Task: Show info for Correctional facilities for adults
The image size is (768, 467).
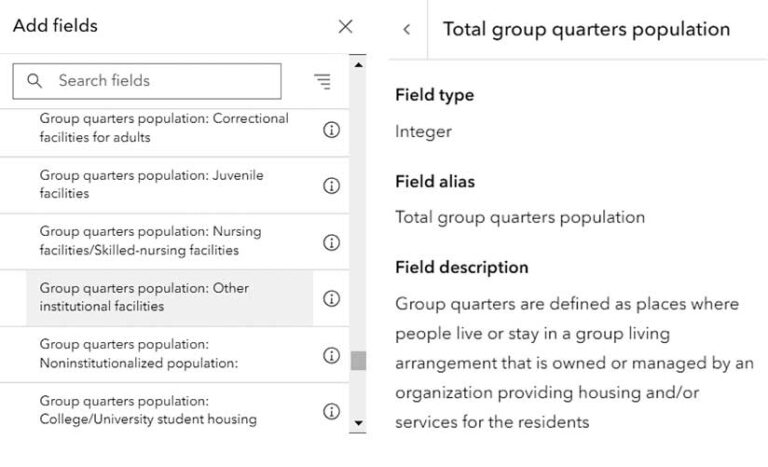Action: [332, 130]
